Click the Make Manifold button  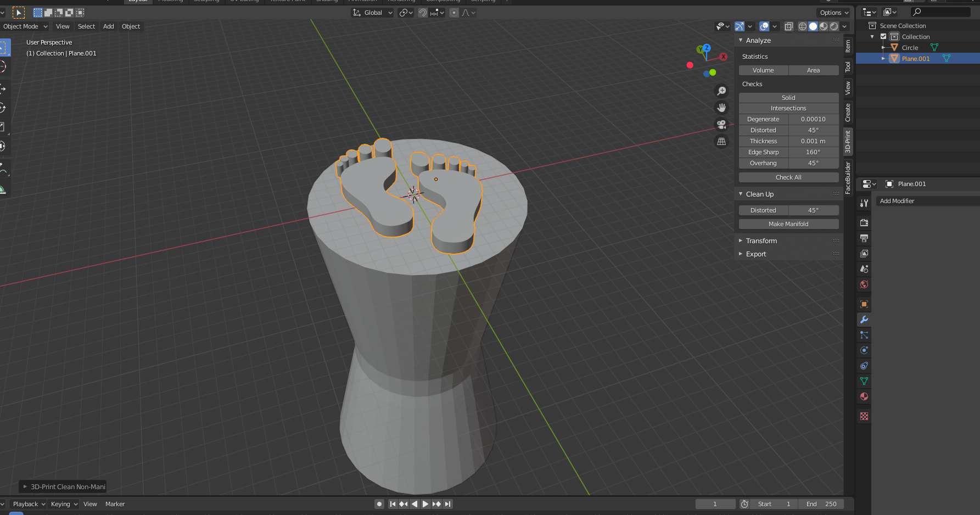tap(788, 223)
